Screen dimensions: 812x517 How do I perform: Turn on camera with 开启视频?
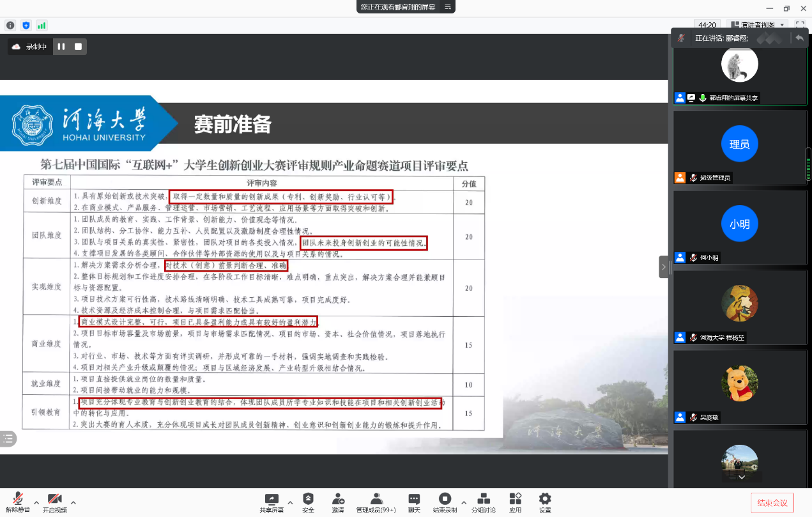[55, 502]
